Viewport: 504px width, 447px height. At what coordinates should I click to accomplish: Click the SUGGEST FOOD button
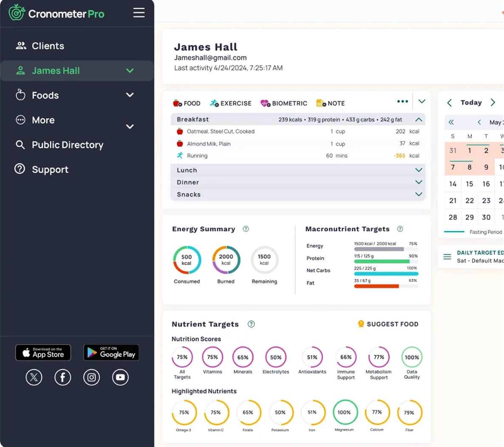(x=388, y=324)
